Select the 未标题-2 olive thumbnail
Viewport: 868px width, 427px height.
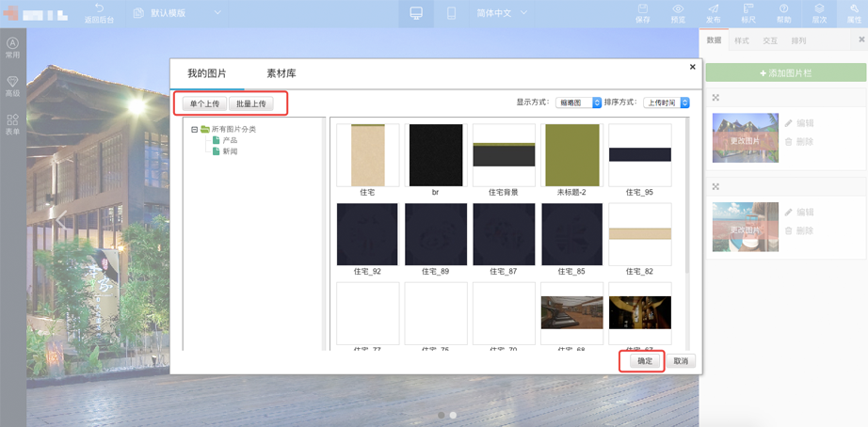[x=571, y=155]
